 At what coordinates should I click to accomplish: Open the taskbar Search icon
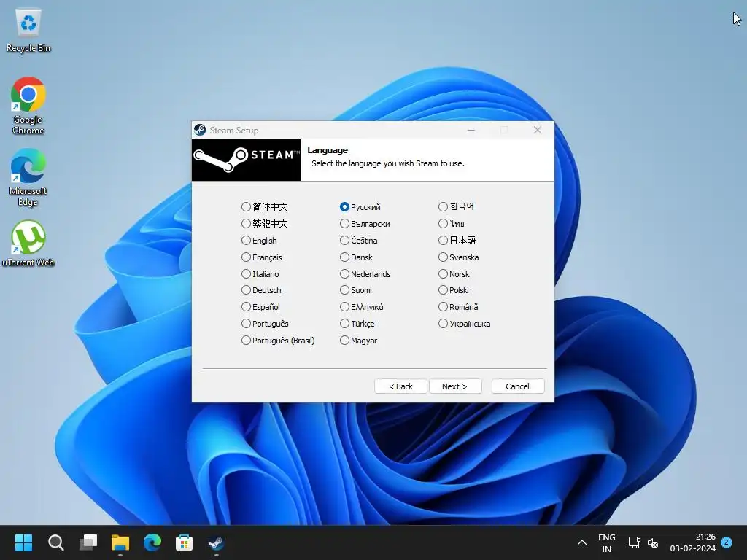click(x=55, y=542)
